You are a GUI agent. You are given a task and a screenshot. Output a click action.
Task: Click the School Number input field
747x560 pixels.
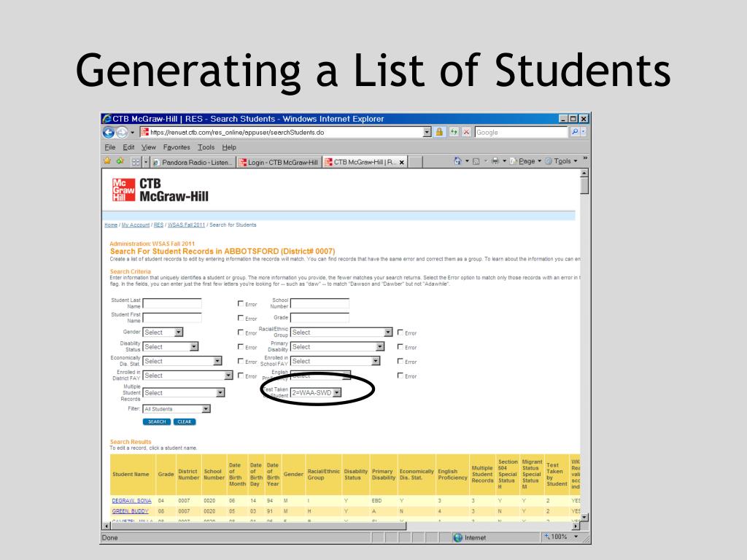point(320,303)
